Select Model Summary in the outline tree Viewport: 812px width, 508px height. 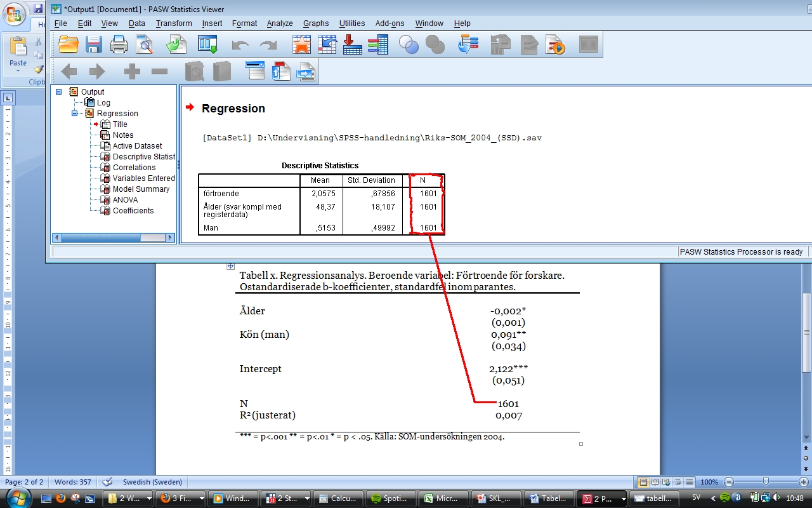pyautogui.click(x=141, y=189)
